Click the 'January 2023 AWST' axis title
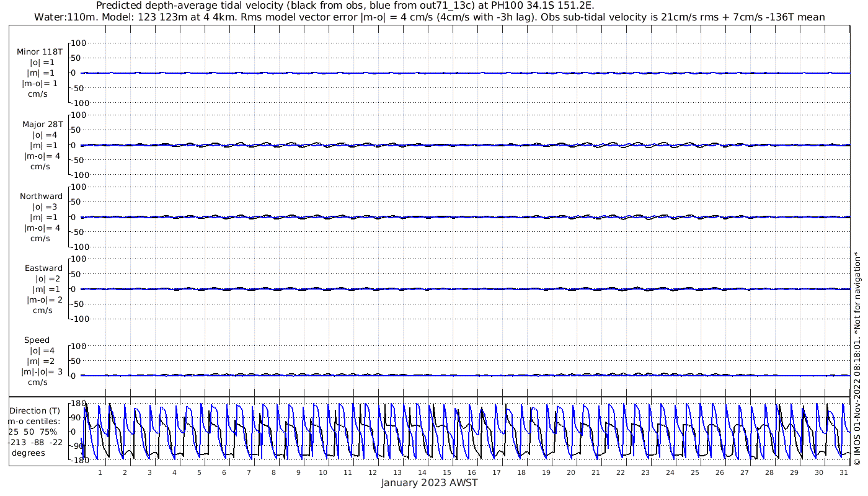Image resolution: width=868 pixels, height=496 pixels. [429, 482]
